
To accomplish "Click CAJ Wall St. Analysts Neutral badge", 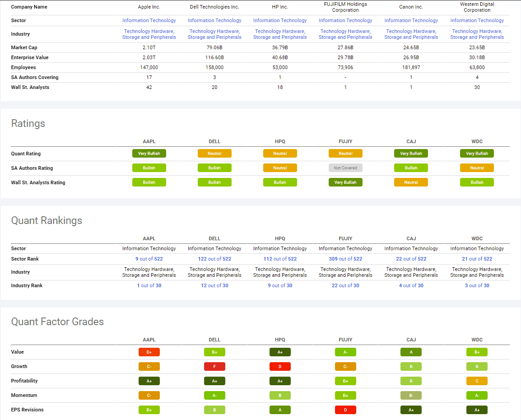I will (x=411, y=182).
